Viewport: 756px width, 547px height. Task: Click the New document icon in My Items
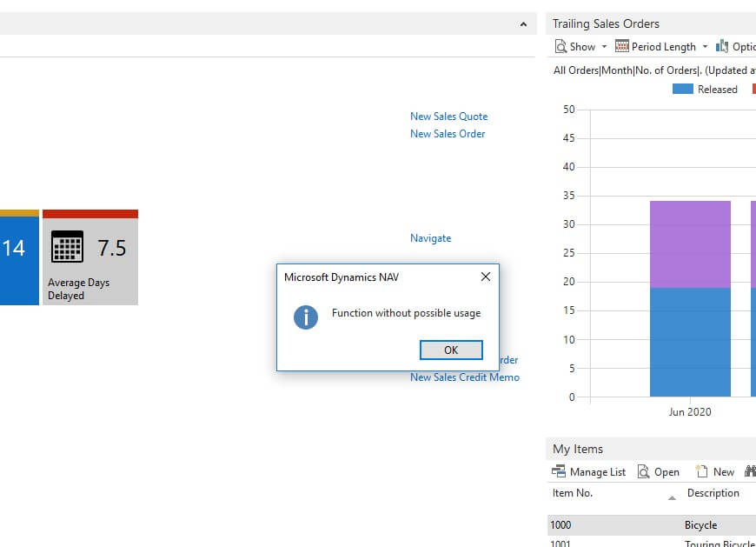[x=701, y=471]
